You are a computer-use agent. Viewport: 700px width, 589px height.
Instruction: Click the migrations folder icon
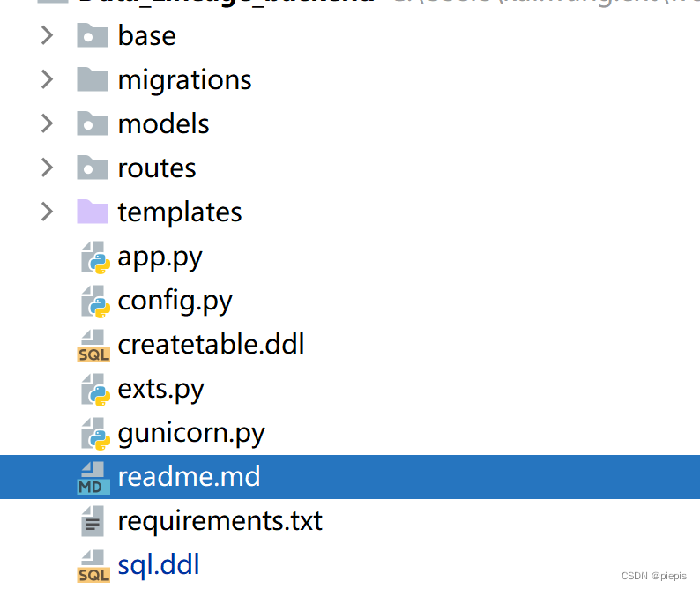93,79
